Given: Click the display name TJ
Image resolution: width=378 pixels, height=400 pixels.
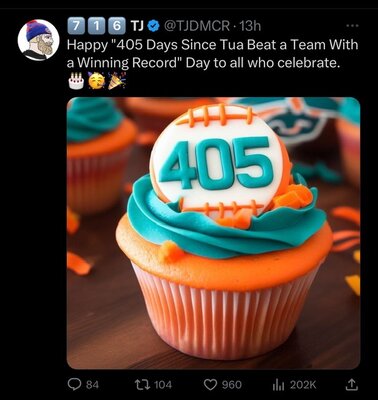Looking at the screenshot, I should 135,25.
